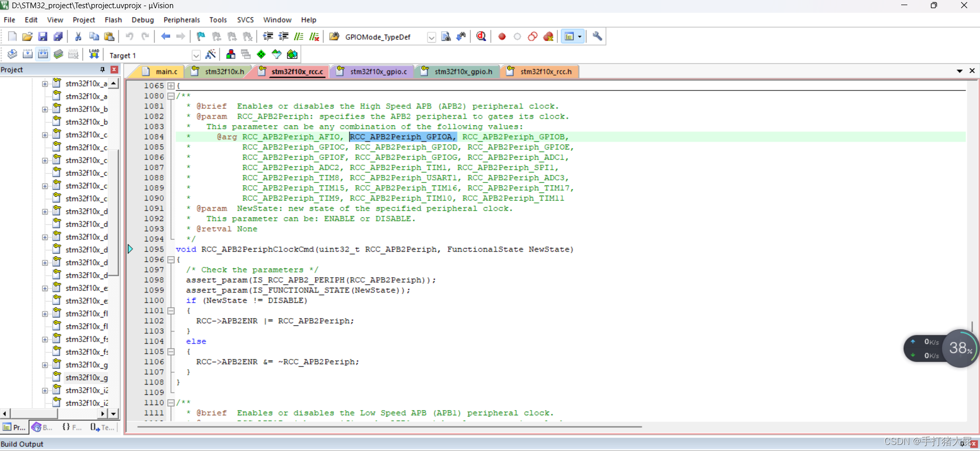This screenshot has width=980, height=451.
Task: Unindent the selected lines
Action: 284,36
